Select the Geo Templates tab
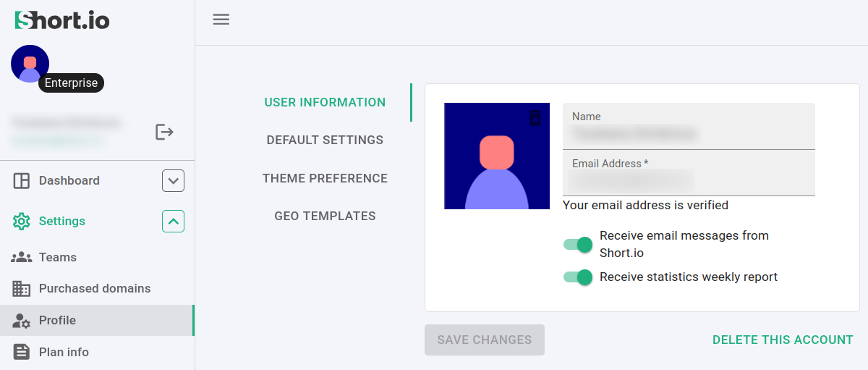Screen dimensions: 868x370 (x=325, y=216)
